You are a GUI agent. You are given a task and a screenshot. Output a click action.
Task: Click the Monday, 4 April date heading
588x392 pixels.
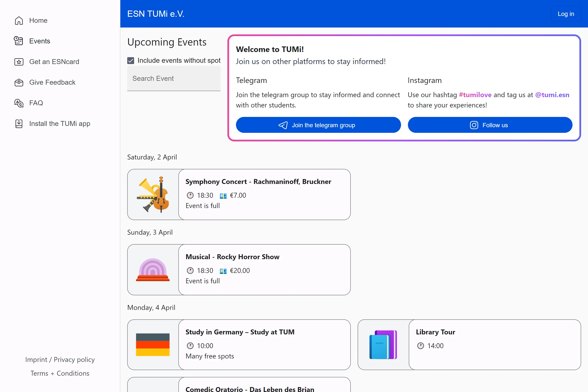pyautogui.click(x=151, y=308)
